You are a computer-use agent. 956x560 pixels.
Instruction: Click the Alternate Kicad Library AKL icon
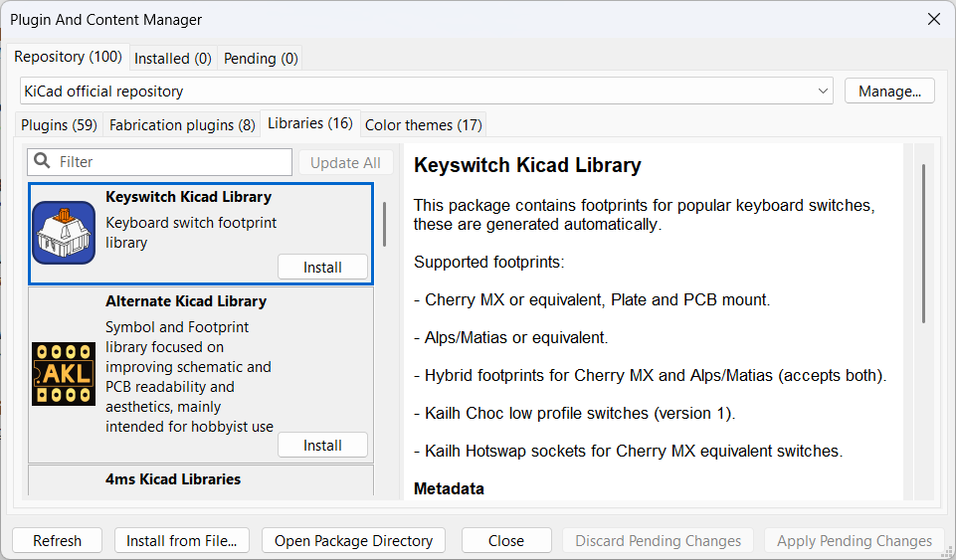[x=64, y=374]
